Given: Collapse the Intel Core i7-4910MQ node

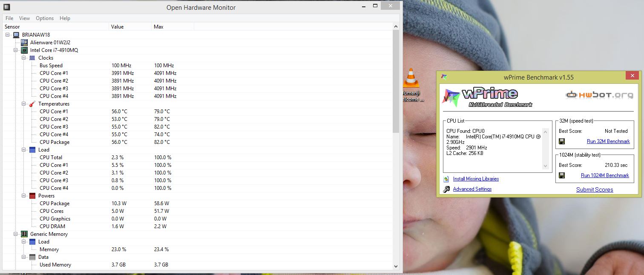Looking at the screenshot, I should [15, 50].
